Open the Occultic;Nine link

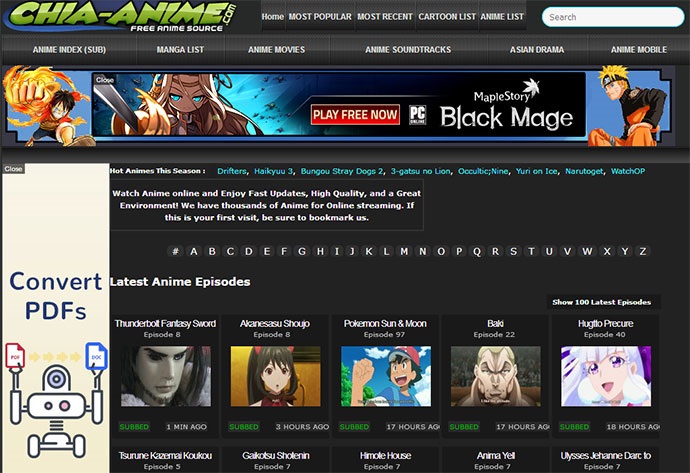point(483,171)
